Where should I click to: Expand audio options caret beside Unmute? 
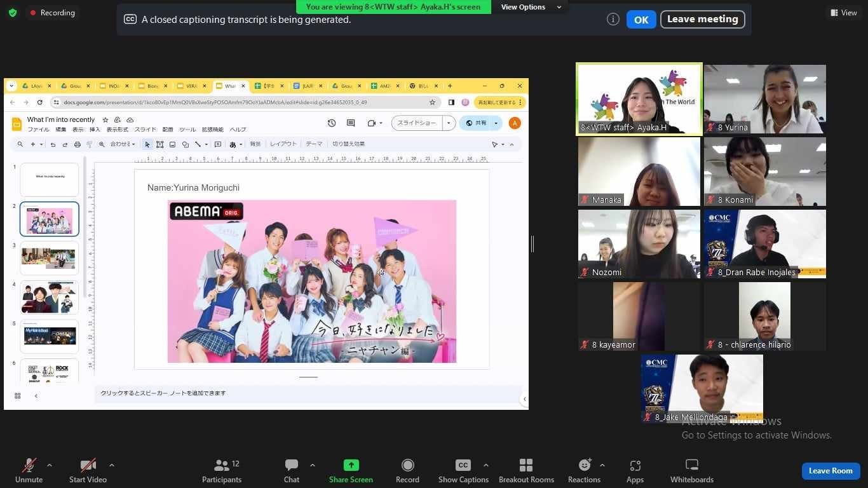[50, 465]
